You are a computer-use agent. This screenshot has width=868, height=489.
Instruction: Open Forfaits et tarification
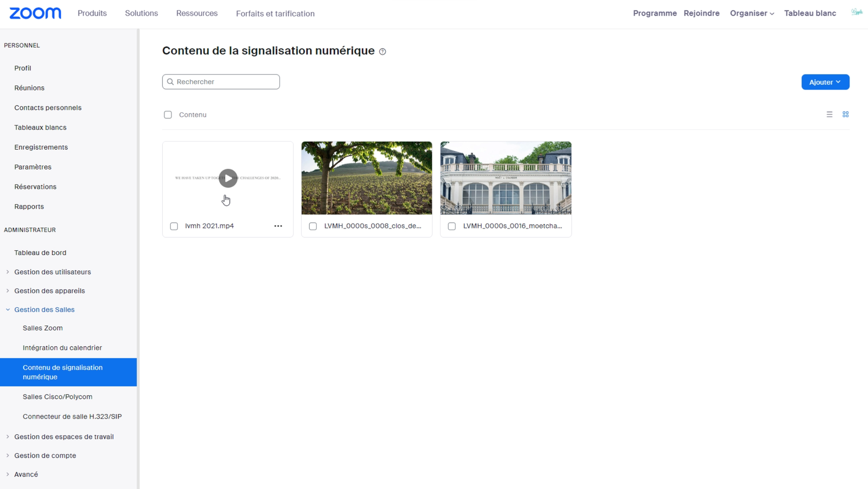pyautogui.click(x=275, y=14)
